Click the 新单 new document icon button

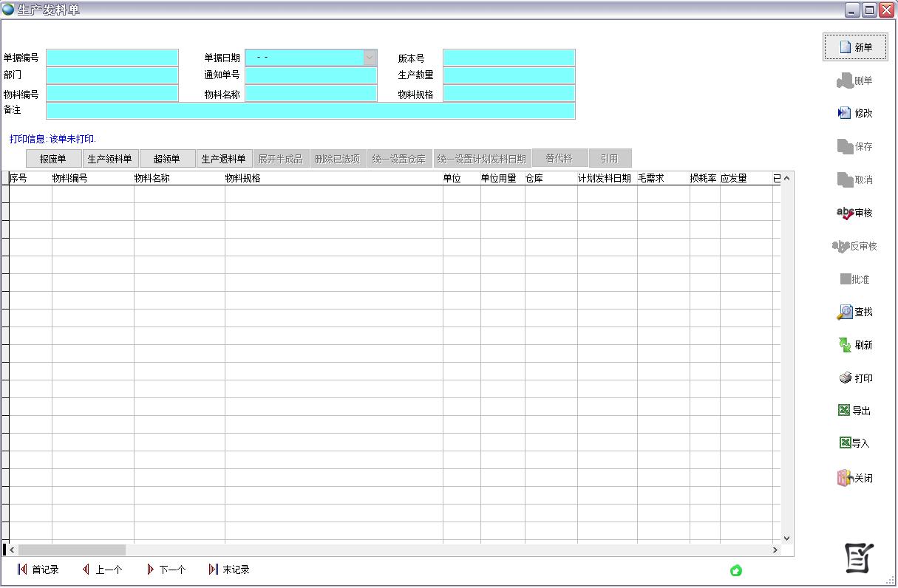[846, 47]
